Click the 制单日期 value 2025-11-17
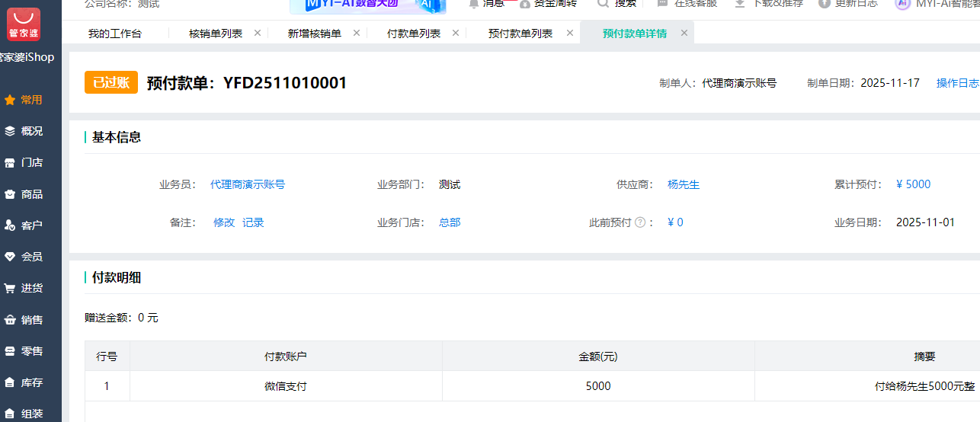Viewport: 980px width, 422px height. pos(890,83)
